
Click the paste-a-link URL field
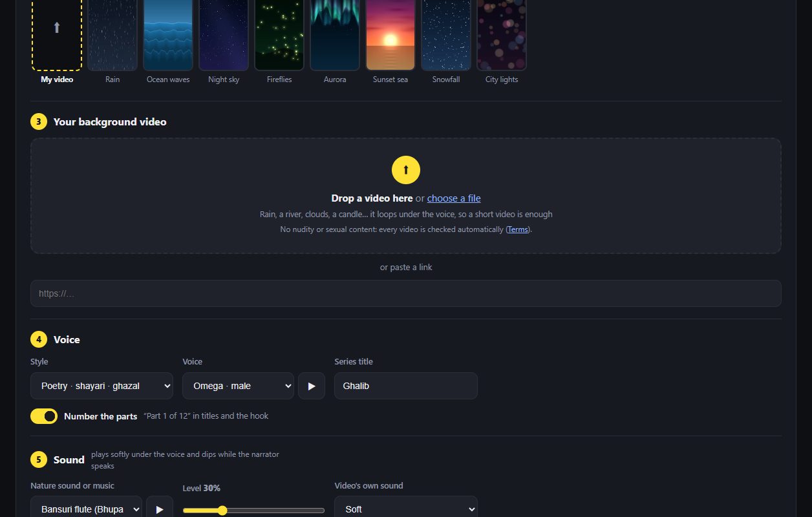406,293
